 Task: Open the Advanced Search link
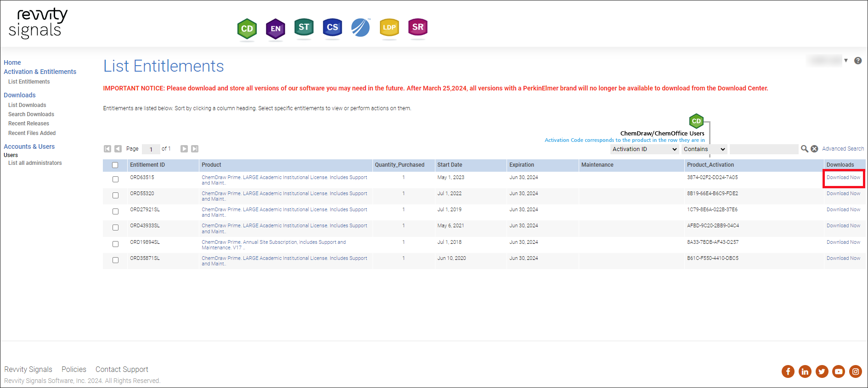pos(843,149)
